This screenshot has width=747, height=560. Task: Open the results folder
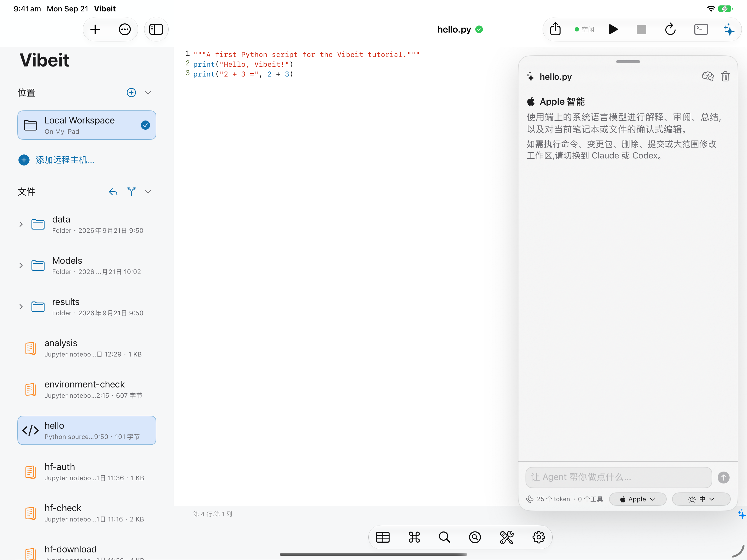(87, 307)
